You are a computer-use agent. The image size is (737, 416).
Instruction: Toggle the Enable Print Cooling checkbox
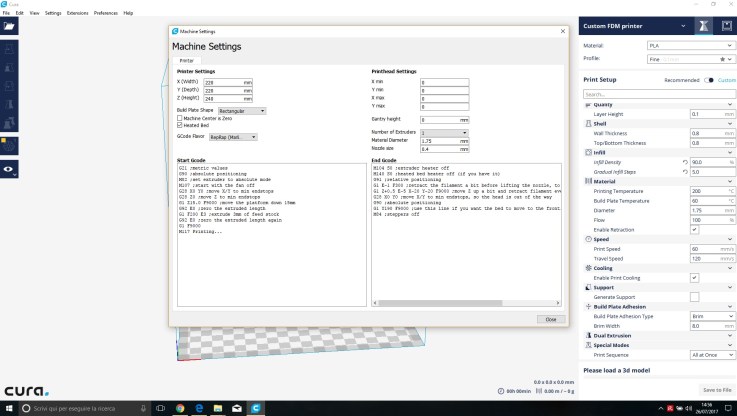[x=694, y=278]
